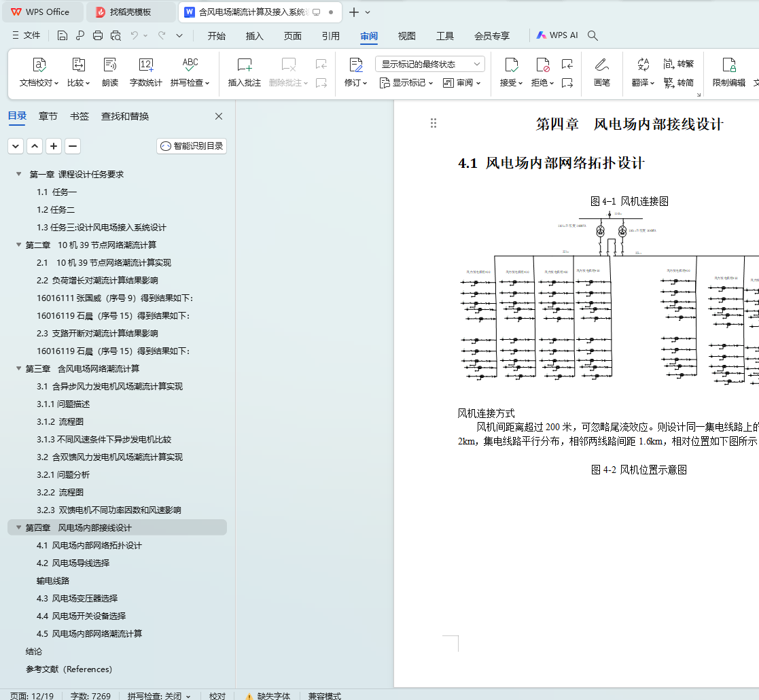Open the 翻译 translate tool
759x700 pixels.
coord(643,72)
